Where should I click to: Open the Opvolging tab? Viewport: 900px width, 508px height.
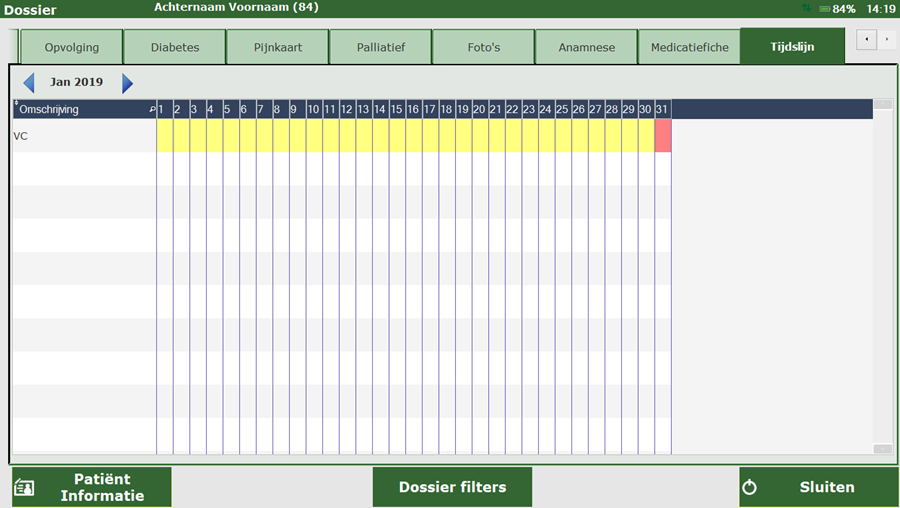72,47
